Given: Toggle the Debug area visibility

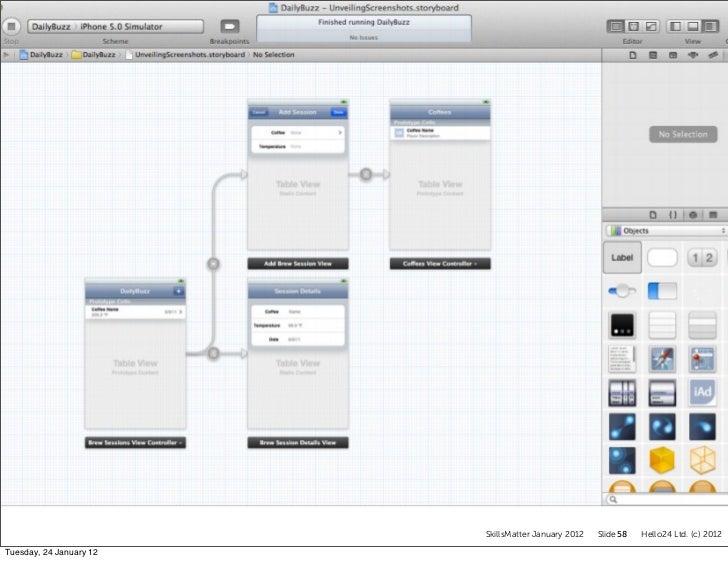Looking at the screenshot, I should pos(693,26).
